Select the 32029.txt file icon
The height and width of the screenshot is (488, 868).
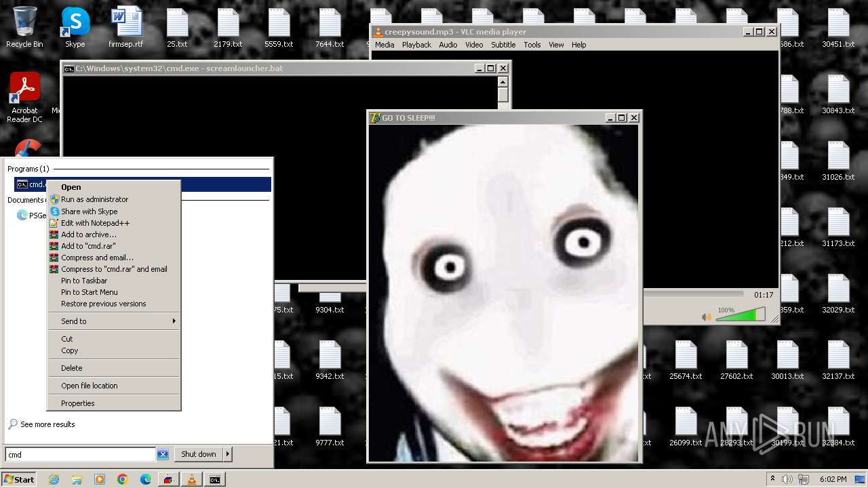(x=838, y=293)
